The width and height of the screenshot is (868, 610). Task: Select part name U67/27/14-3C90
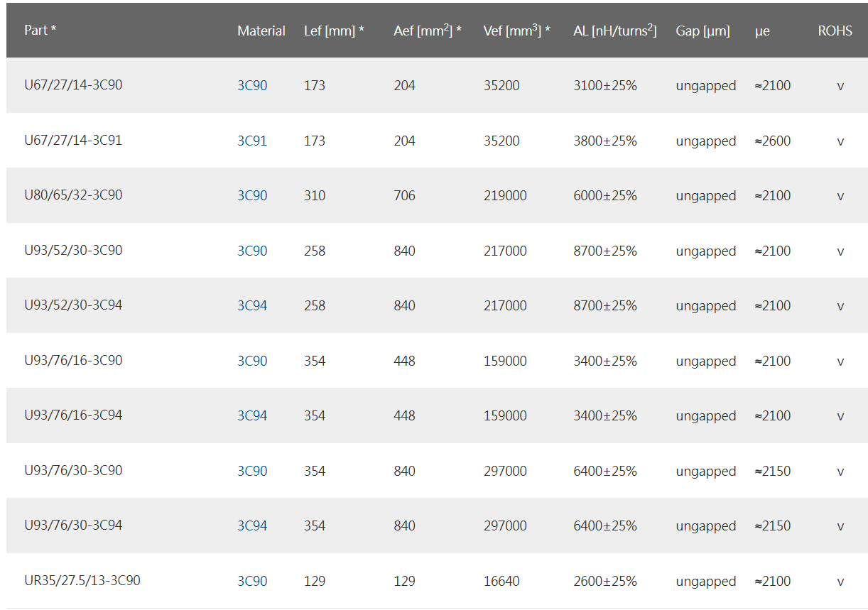[x=73, y=85]
